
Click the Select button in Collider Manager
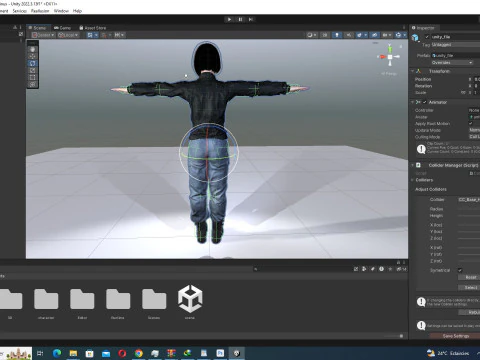(469, 287)
